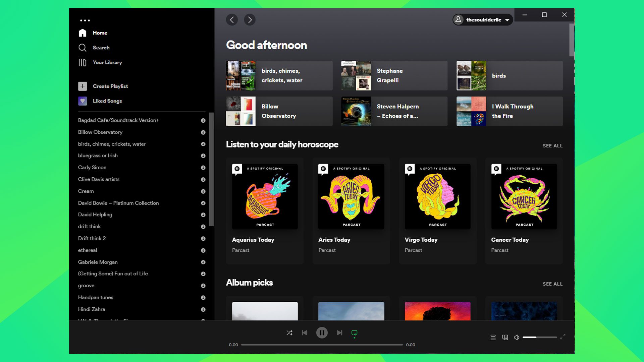This screenshot has height=362, width=644.
Task: Open the Cancer Today podcast cover
Action: (524, 196)
